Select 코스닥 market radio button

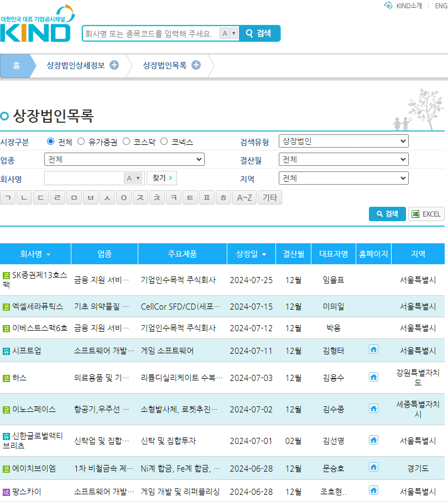(127, 141)
